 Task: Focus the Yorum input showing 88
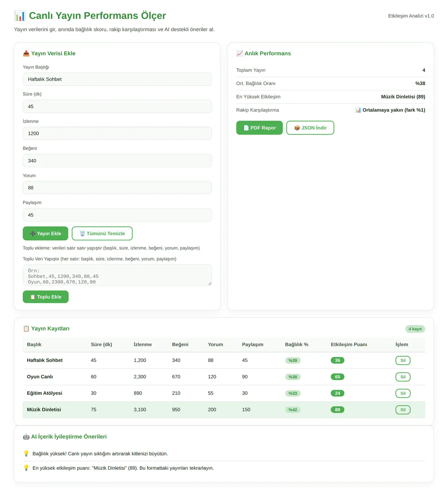point(117,188)
